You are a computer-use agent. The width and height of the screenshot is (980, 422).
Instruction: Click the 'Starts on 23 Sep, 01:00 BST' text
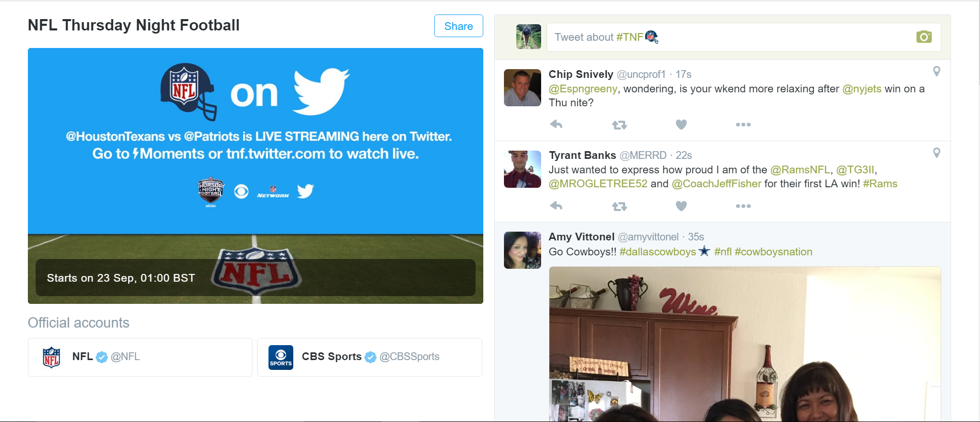click(x=121, y=278)
